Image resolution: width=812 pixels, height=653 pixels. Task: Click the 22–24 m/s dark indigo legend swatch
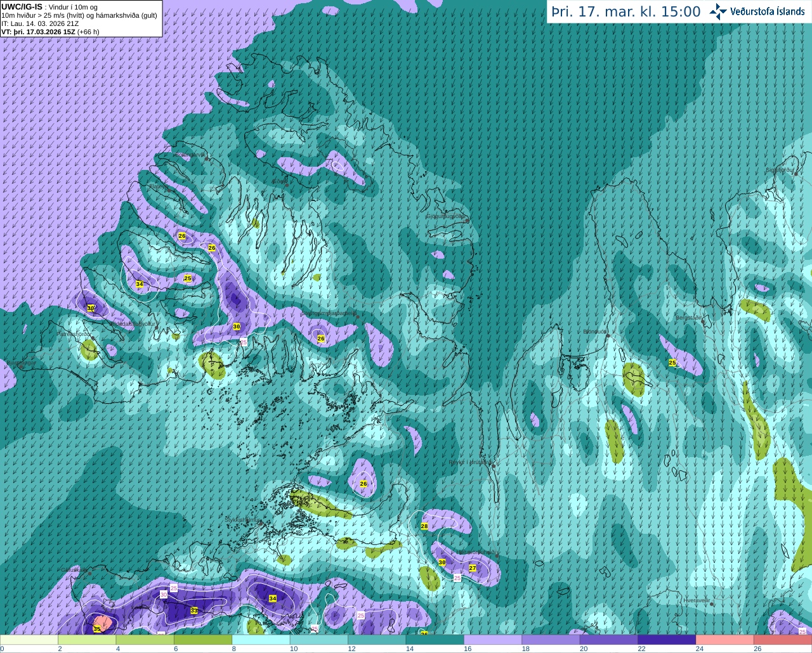(x=667, y=640)
